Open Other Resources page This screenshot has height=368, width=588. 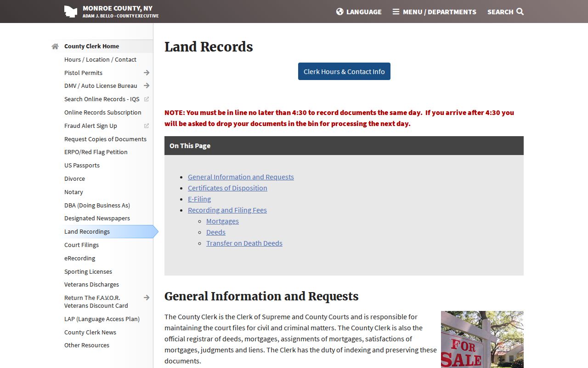(87, 345)
